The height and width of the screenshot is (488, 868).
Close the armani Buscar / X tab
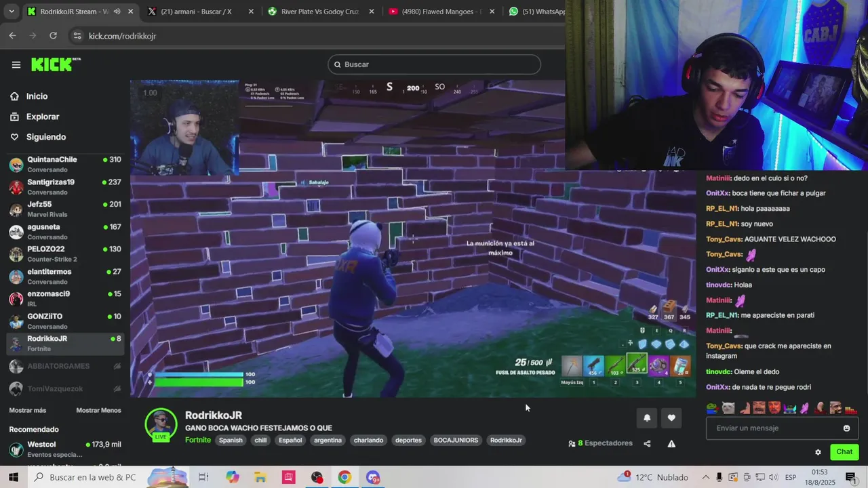(x=251, y=12)
